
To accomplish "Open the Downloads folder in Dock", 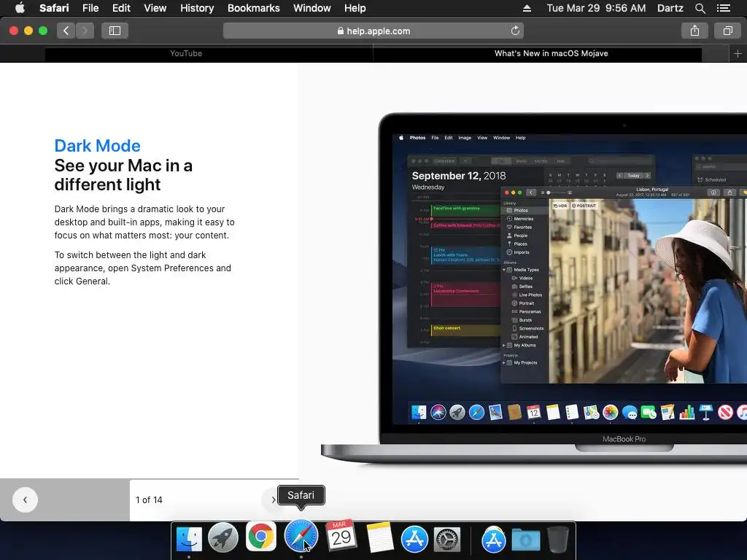I will (x=526, y=540).
